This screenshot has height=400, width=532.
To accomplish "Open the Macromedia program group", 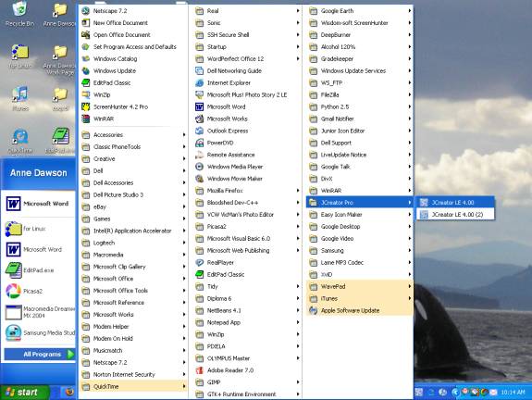I will click(133, 255).
